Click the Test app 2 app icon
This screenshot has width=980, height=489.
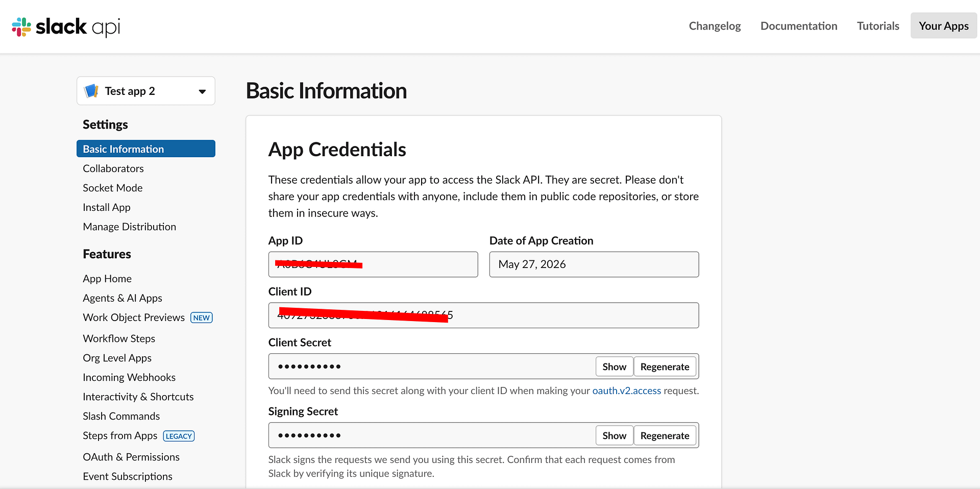click(x=91, y=91)
